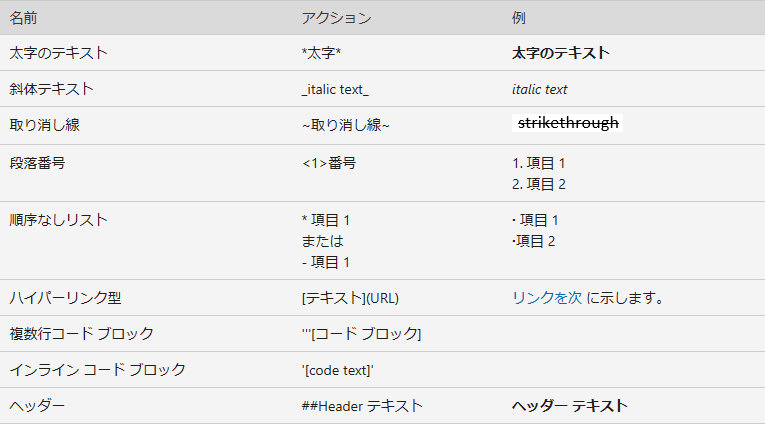Click the bold "ヘッダー テキスト" example

pyautogui.click(x=569, y=405)
